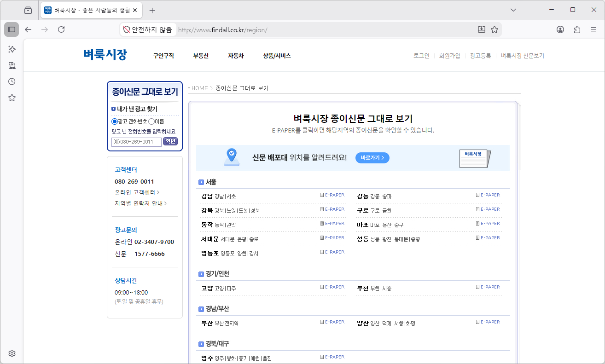Open the history clock sidebar icon
The height and width of the screenshot is (364, 605).
tap(12, 81)
